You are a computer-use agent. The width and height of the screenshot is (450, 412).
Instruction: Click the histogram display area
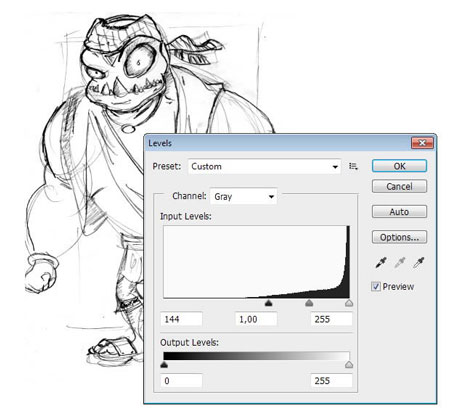coord(256,262)
